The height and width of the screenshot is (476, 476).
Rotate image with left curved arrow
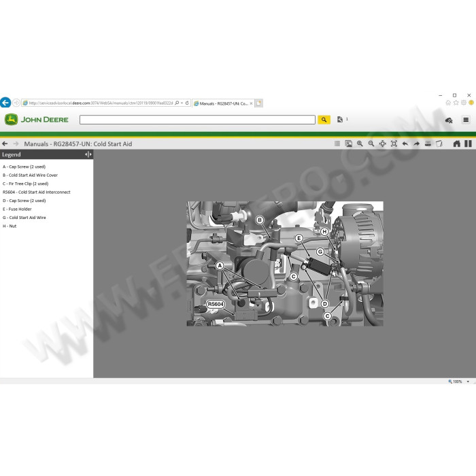coord(405,143)
